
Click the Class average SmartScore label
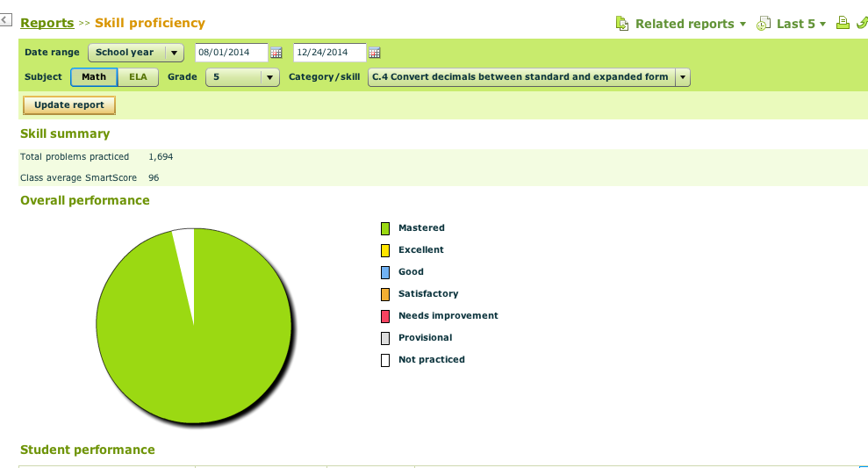click(x=79, y=177)
